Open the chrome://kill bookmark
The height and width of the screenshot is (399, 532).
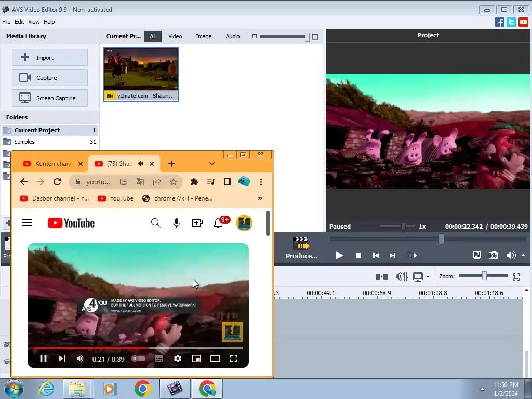(x=178, y=198)
